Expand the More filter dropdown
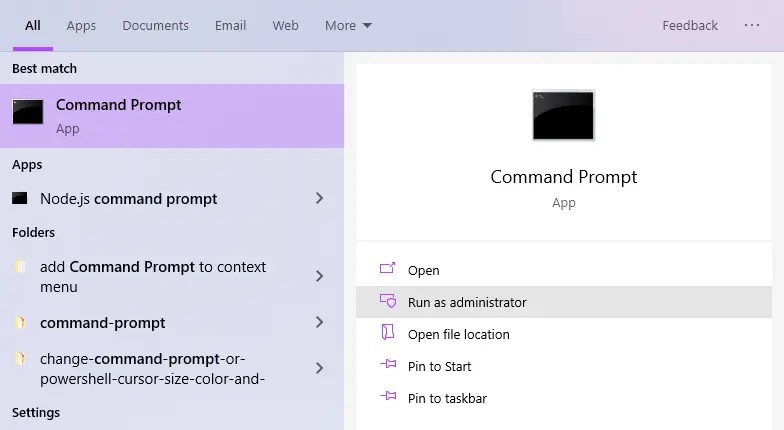Viewport: 784px width, 430px height. click(x=348, y=26)
